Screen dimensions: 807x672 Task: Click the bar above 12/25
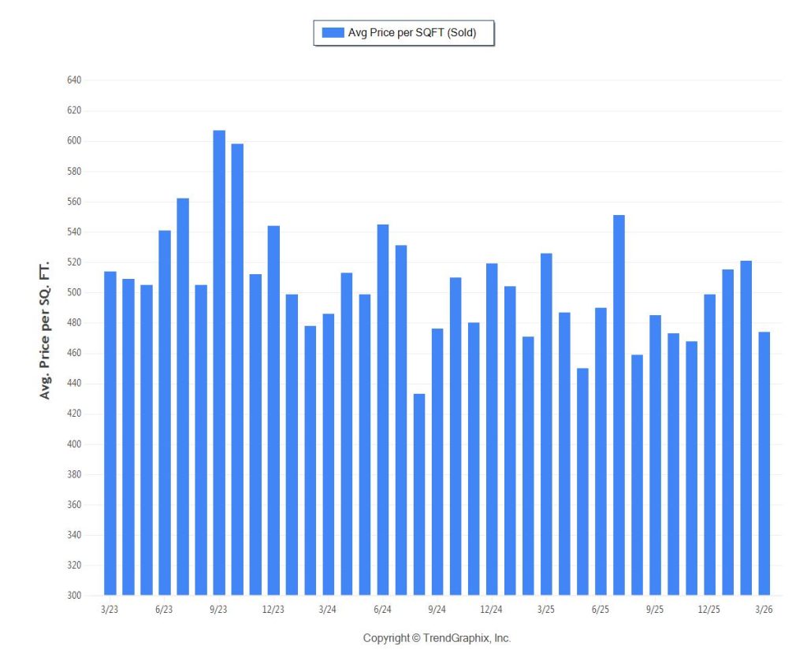coord(710,444)
